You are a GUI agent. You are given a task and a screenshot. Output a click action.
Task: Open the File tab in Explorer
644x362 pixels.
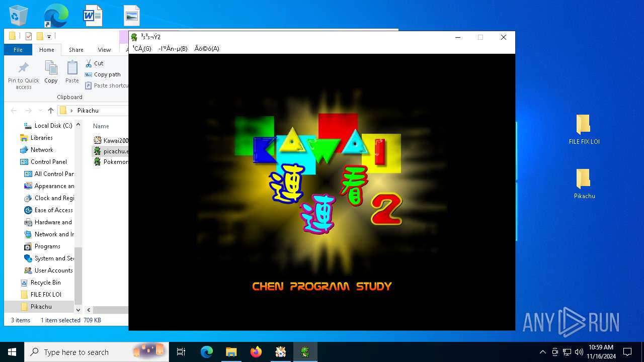(x=18, y=50)
